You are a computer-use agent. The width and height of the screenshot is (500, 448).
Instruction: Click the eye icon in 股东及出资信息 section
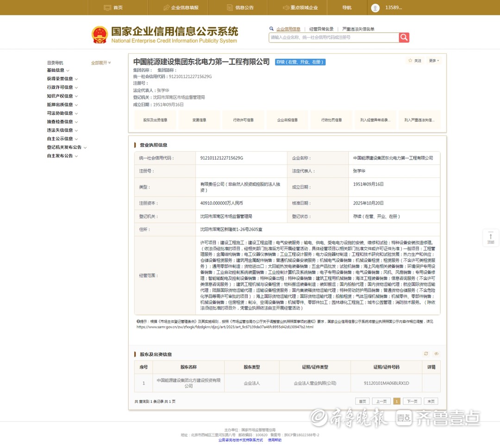coord(436,354)
